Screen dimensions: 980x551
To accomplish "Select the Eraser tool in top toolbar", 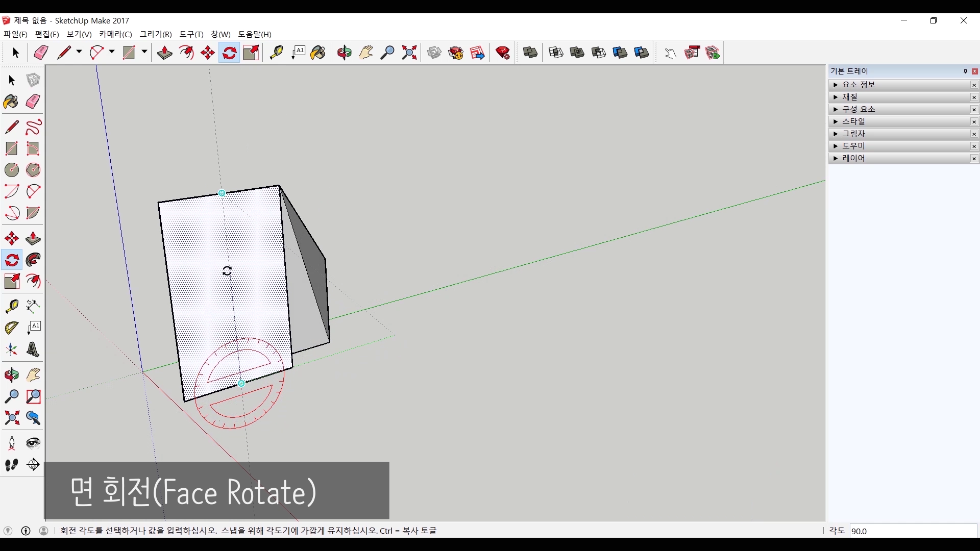I will coord(41,53).
